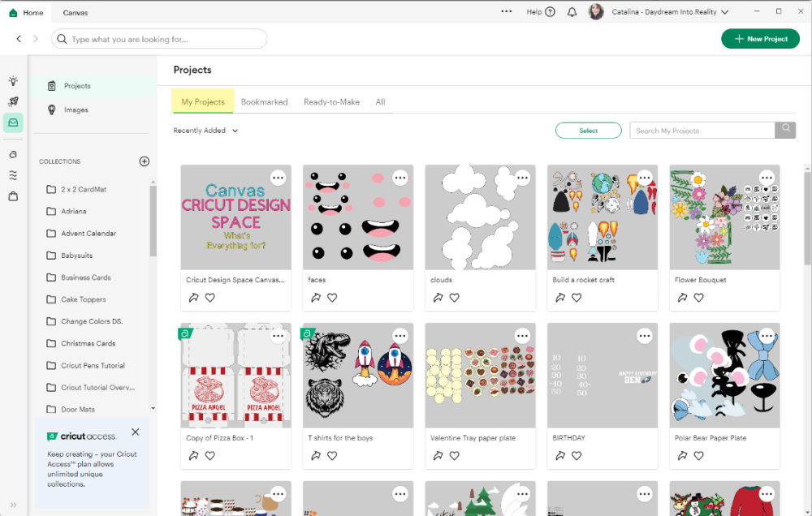Favorite Copy of Pizza Box - 1 heart
Screen dimensions: 812x516
click(x=209, y=456)
